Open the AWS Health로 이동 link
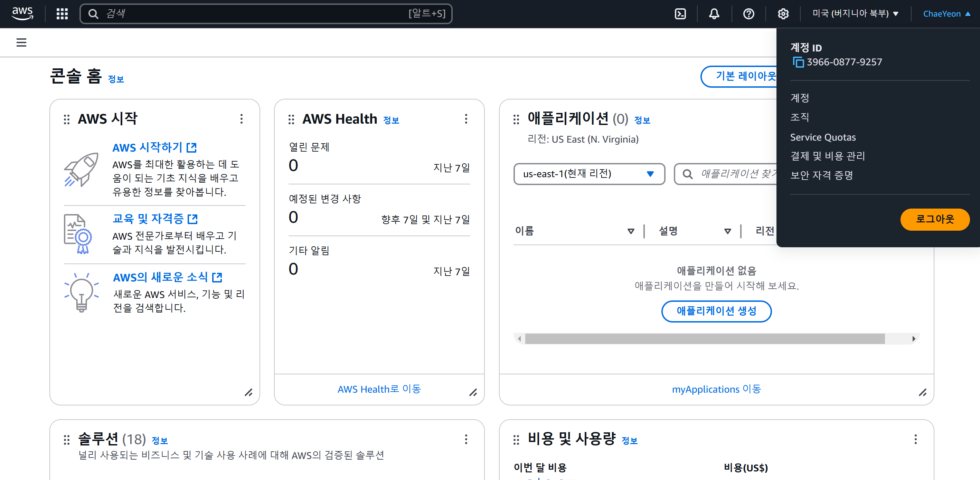 coord(379,389)
